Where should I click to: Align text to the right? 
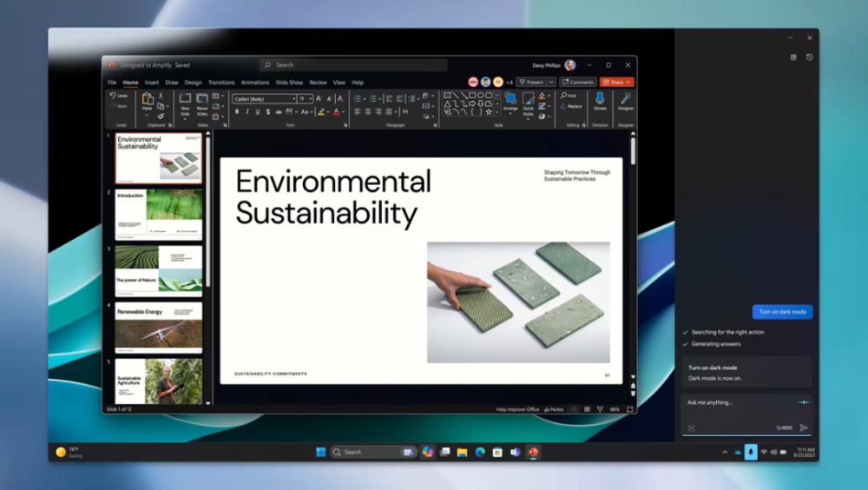pos(378,111)
